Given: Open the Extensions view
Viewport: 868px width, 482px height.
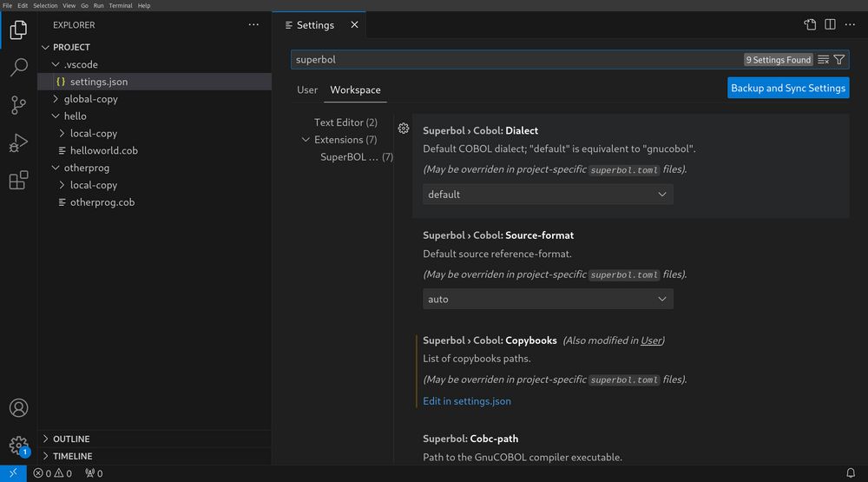Looking at the screenshot, I should point(18,181).
